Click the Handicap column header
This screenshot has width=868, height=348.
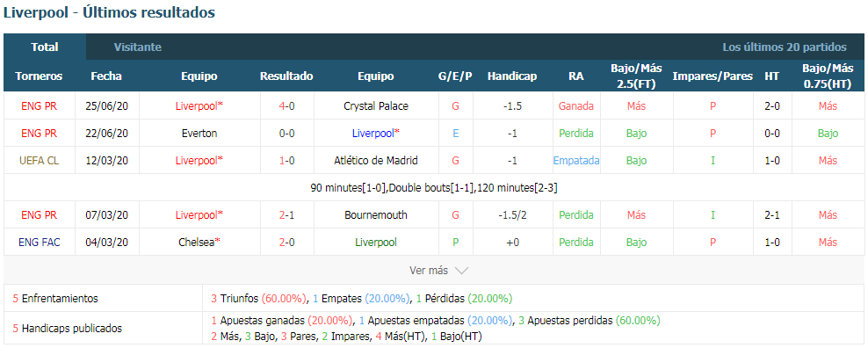point(512,76)
